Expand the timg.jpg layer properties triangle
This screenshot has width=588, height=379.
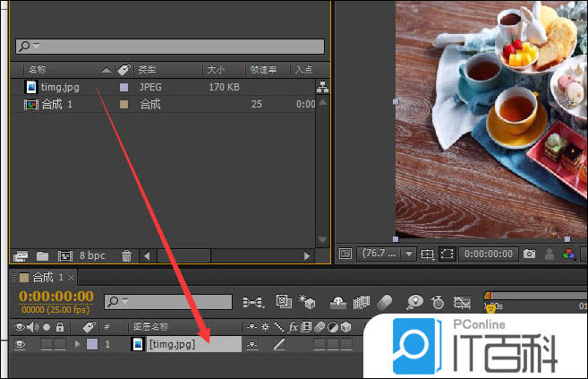tap(78, 344)
